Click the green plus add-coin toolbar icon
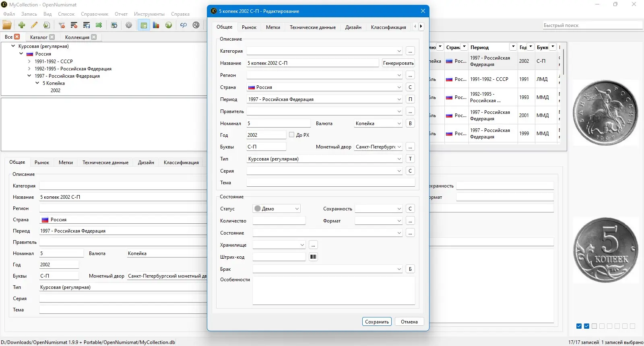 coord(22,25)
